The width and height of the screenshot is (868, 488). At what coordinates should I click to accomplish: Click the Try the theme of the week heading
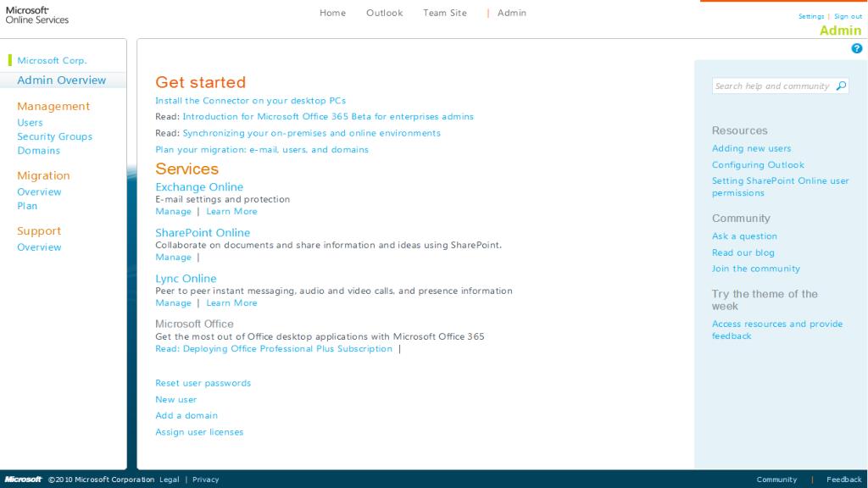pos(765,300)
